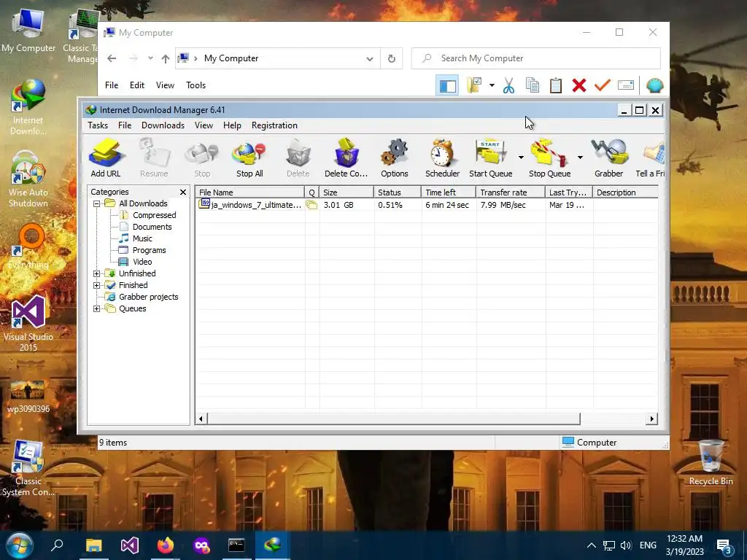Expand the Unfinished category
This screenshot has width=747, height=560.
pyautogui.click(x=97, y=274)
